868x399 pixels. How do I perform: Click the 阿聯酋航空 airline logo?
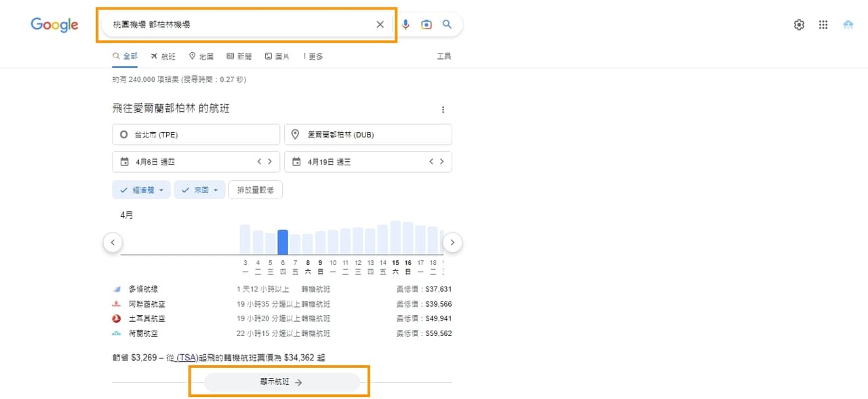point(116,303)
